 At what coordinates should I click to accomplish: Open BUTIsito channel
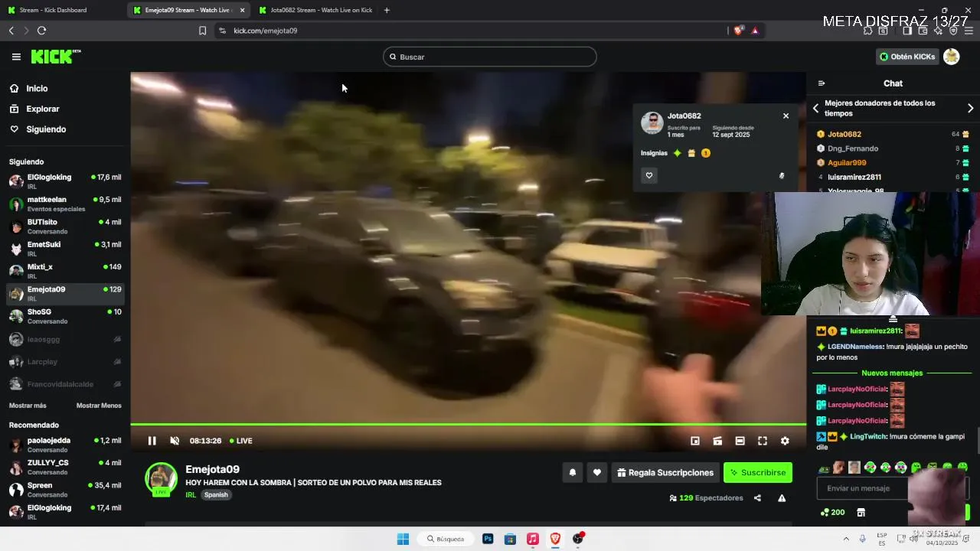[x=64, y=227]
